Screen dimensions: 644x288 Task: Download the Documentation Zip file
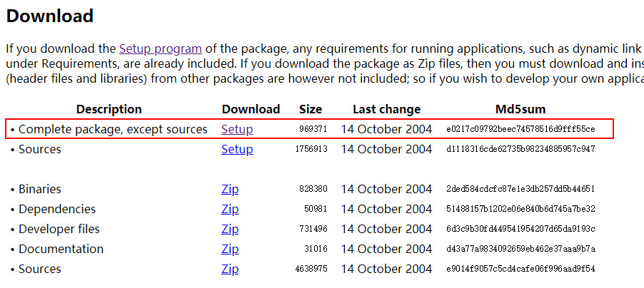pos(230,249)
